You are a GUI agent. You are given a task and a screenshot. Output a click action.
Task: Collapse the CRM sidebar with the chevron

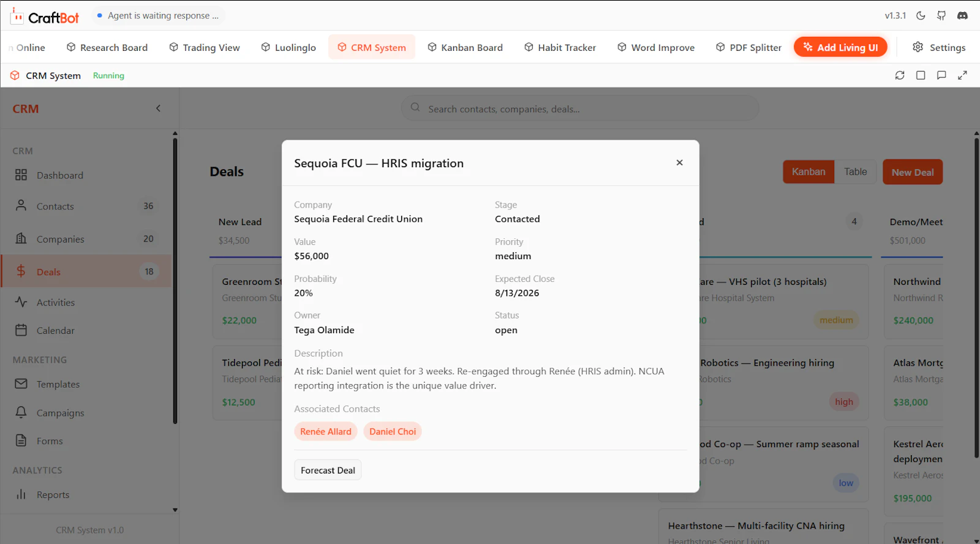tap(158, 108)
